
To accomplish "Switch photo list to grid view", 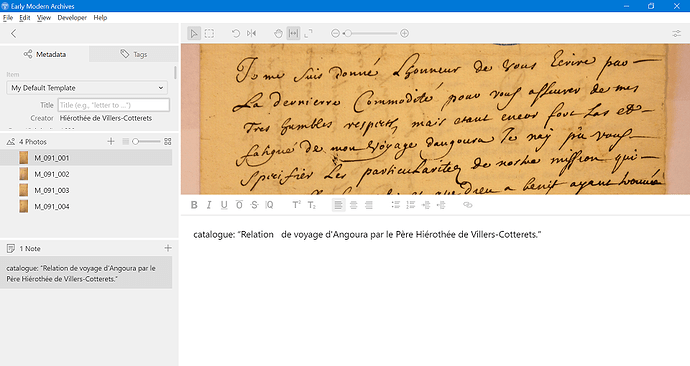I will coord(168,142).
